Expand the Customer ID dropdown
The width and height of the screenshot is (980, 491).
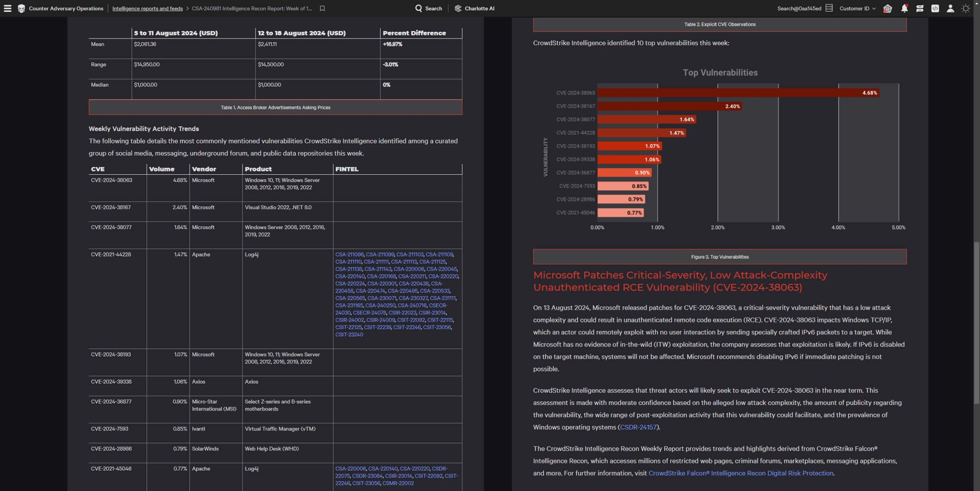point(857,8)
